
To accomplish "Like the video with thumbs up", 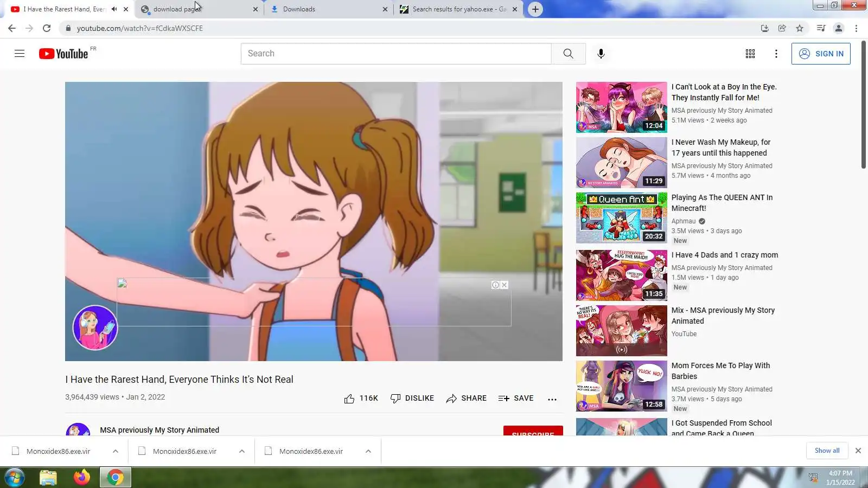I will point(361,399).
